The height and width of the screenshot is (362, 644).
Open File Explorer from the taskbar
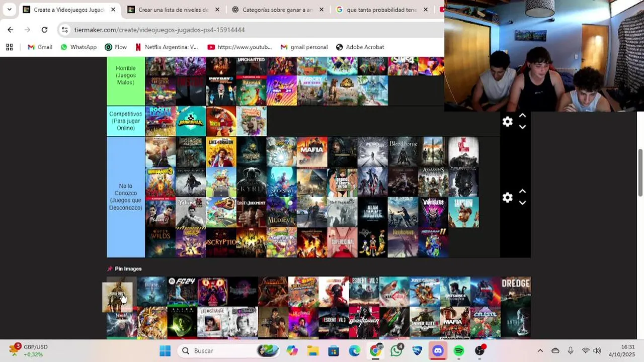[x=313, y=350]
